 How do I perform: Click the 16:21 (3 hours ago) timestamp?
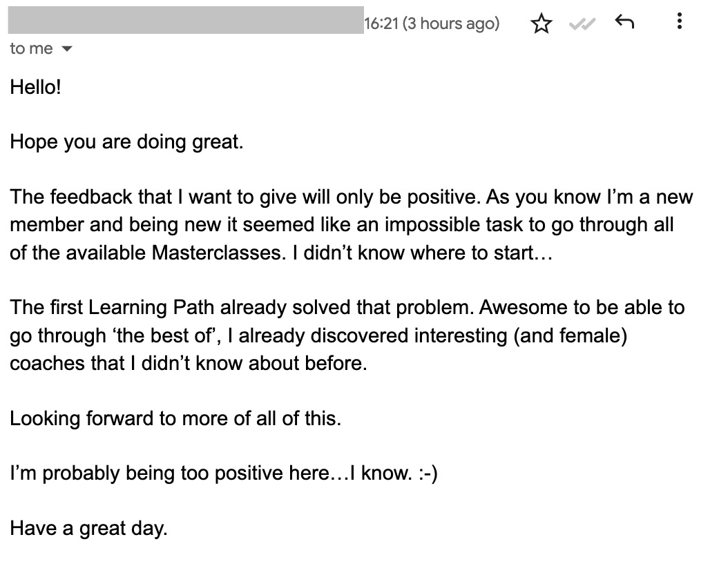click(x=432, y=23)
